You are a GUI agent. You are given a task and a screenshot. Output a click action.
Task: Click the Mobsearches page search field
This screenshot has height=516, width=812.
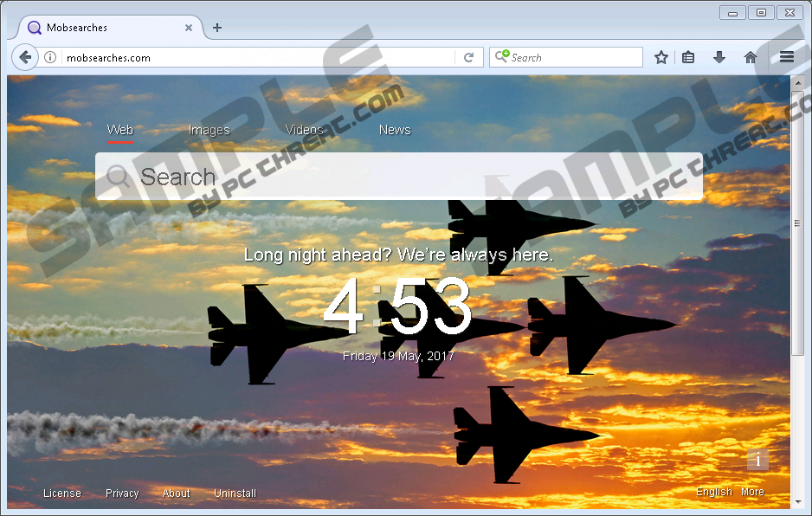click(x=398, y=177)
